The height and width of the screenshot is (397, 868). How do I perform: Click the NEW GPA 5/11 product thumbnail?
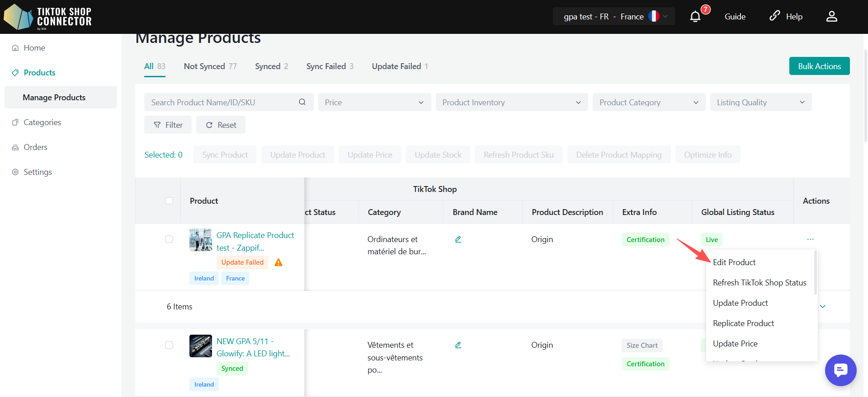click(201, 346)
